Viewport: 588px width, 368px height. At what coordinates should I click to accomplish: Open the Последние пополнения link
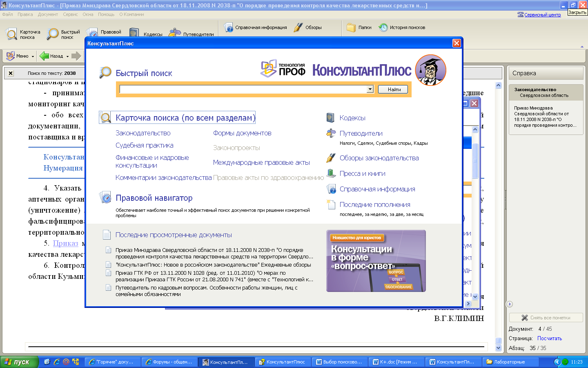(x=375, y=204)
